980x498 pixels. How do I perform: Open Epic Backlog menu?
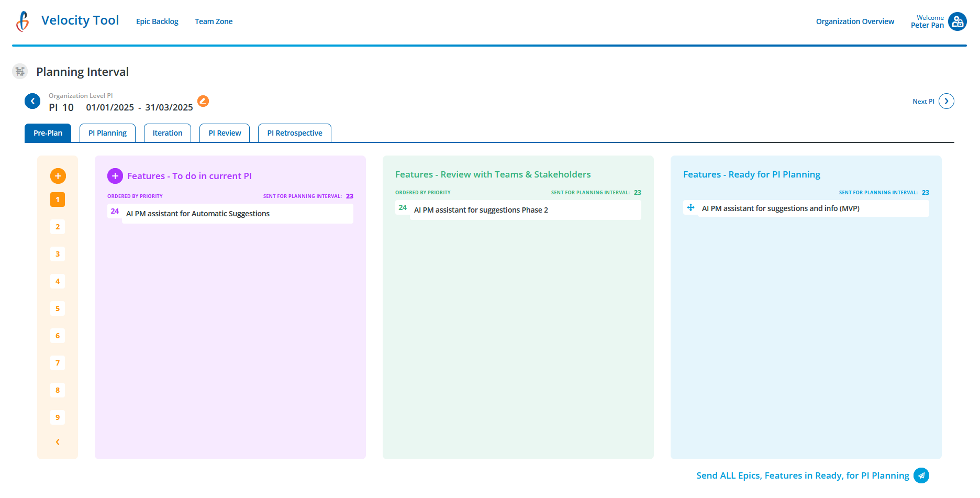(x=157, y=21)
